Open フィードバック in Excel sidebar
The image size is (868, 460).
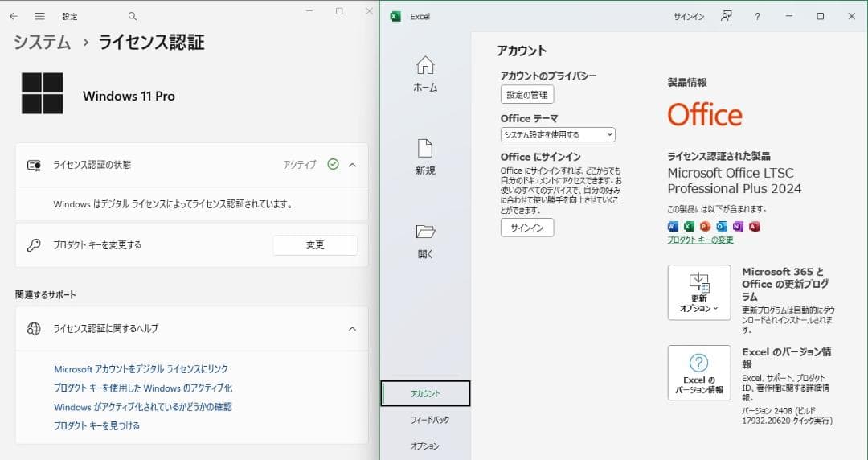[430, 420]
